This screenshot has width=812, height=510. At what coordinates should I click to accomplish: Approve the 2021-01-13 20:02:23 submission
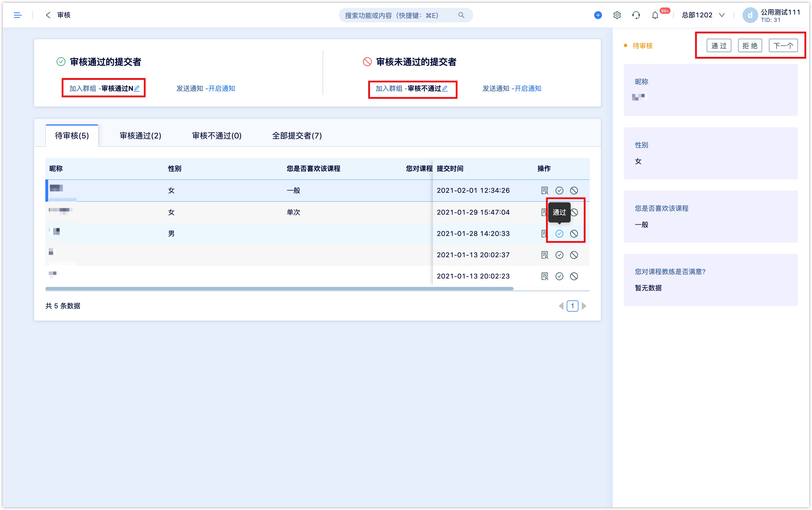click(x=559, y=277)
